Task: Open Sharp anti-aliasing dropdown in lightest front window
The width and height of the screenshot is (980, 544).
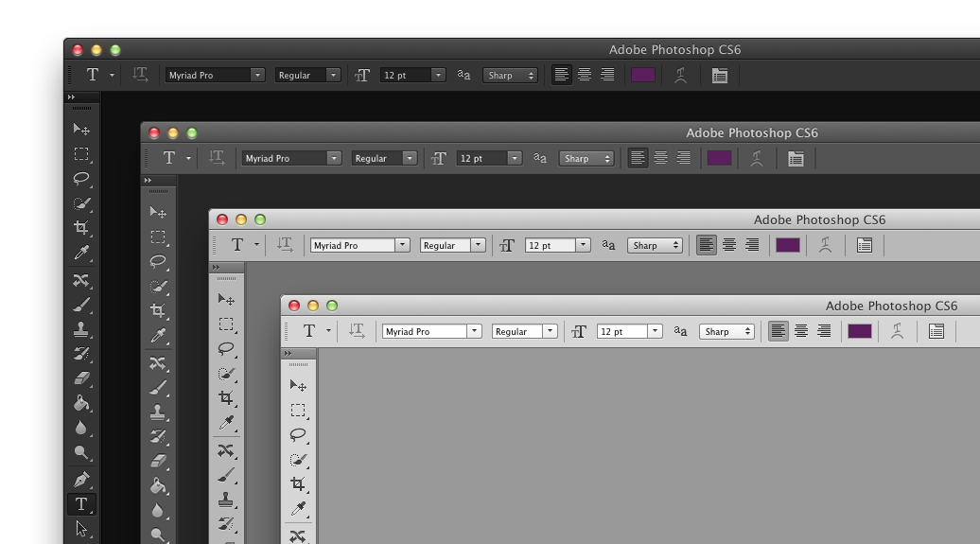Action: (726, 331)
